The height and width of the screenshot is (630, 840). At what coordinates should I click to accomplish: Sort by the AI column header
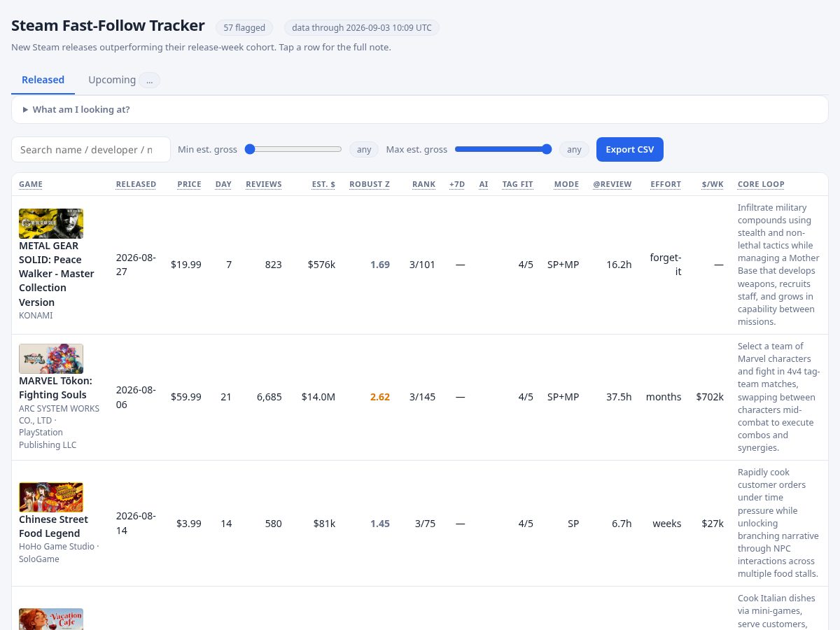[484, 184]
